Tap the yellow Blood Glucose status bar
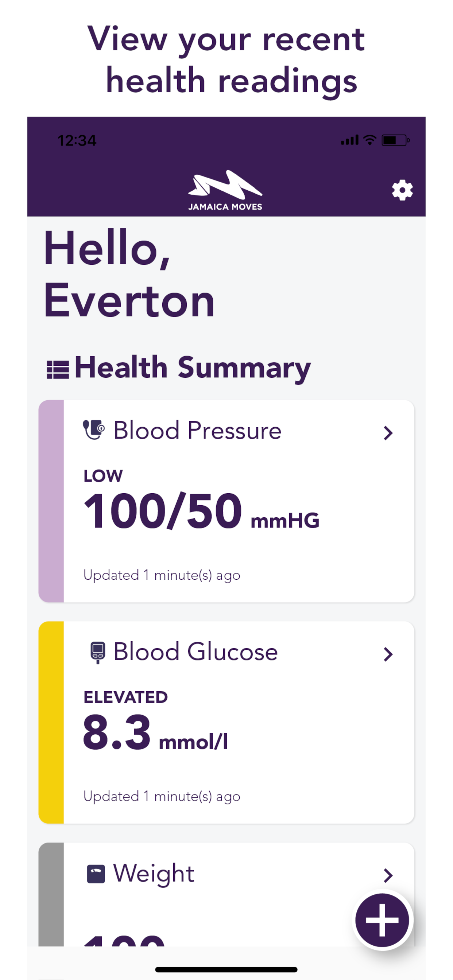 [x=51, y=722]
